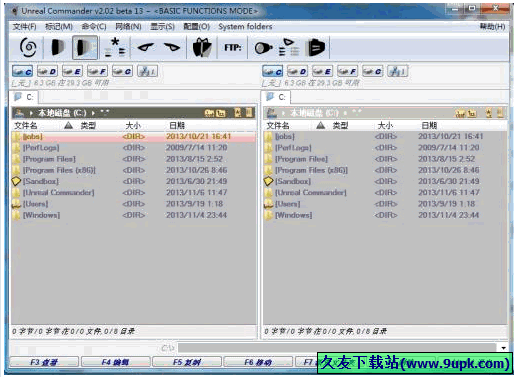Expand arrow before 本地磁盘 in right path
Image resolution: width=516 pixels, height=377 pixels.
coord(283,113)
